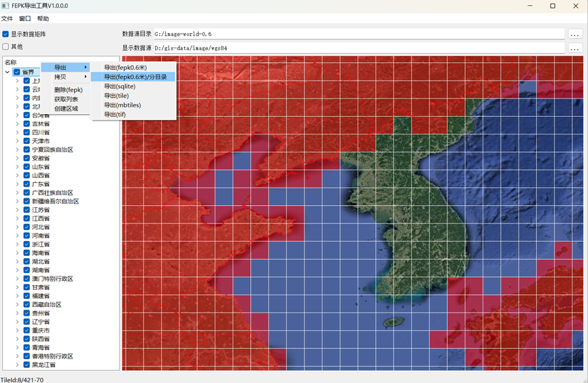Open the 窗口 menu

[24, 19]
